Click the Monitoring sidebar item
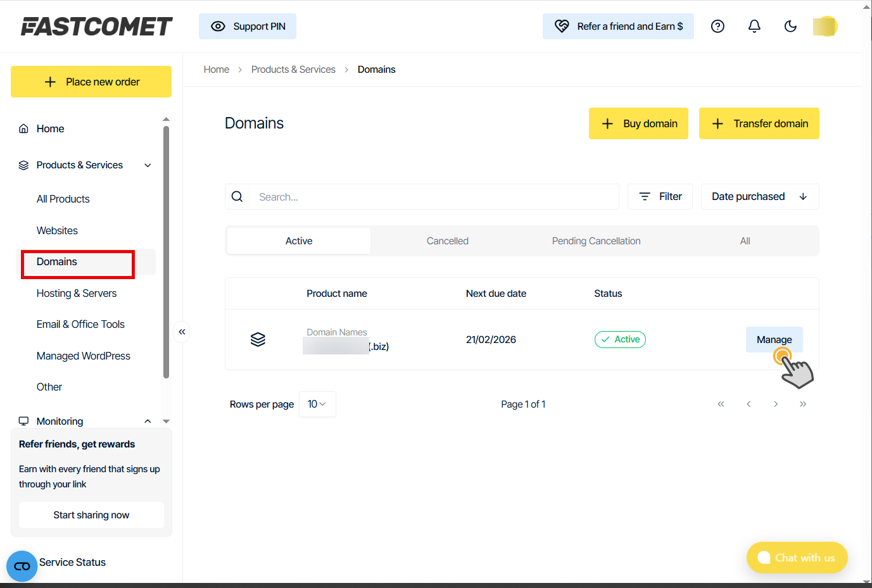Viewport: 872px width, 588px height. 60,421
